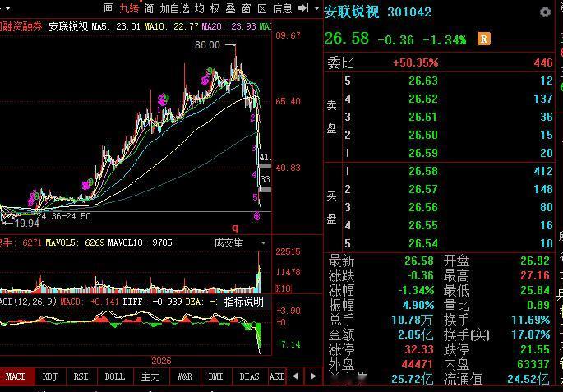
Task: Switch to the ASI indicator tab
Action: (276, 376)
